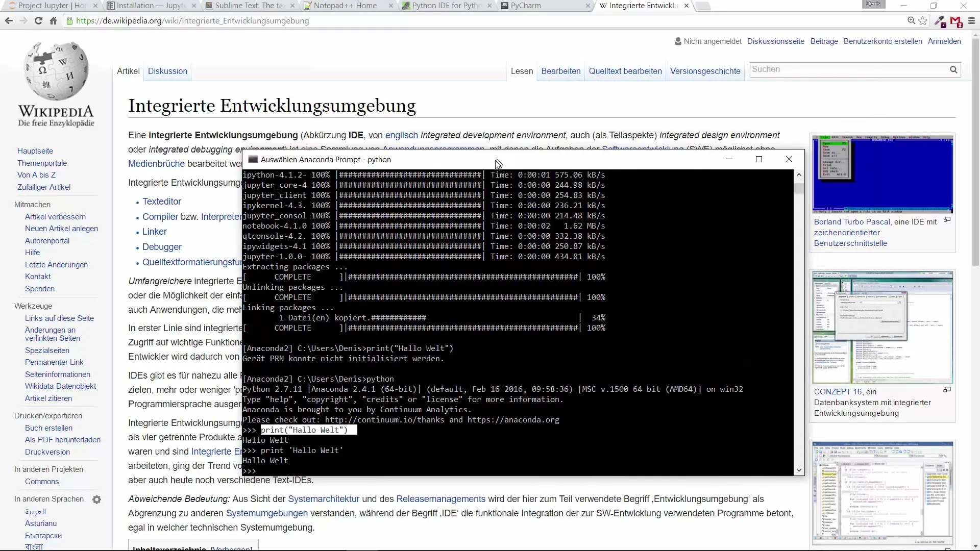Go to Hauptseite in sidebar
This screenshot has width=980, height=551.
click(x=35, y=151)
